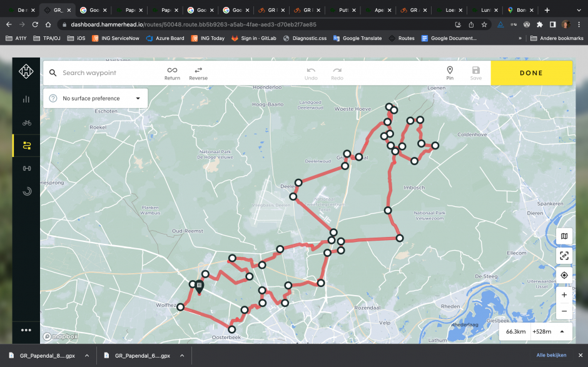The image size is (588, 367).
Task: Expand the No surface preference dropdown
Action: (95, 98)
